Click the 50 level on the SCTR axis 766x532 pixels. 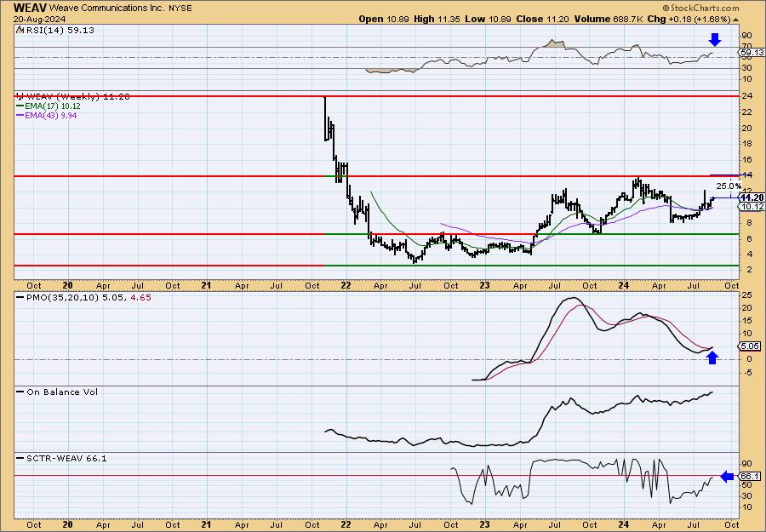pyautogui.click(x=746, y=485)
